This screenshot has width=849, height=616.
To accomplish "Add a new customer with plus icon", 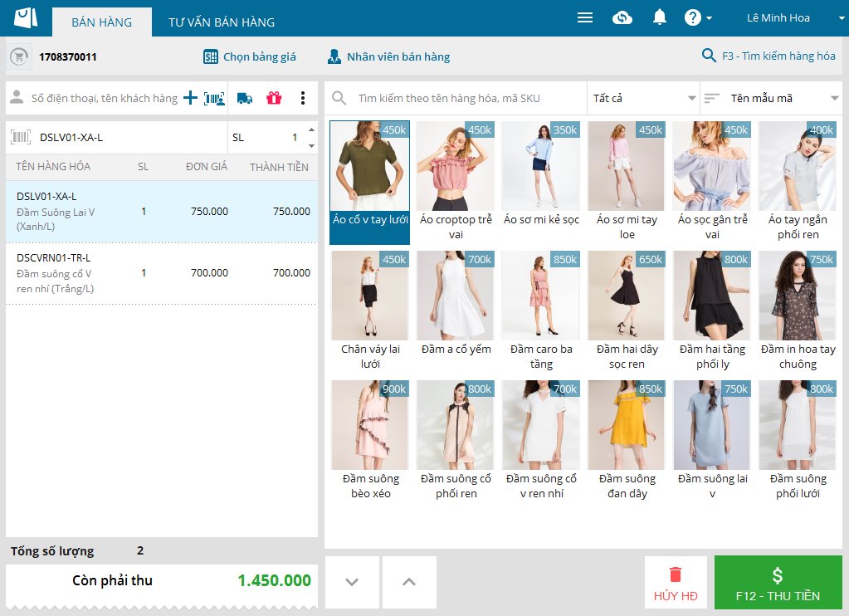I will coord(190,98).
